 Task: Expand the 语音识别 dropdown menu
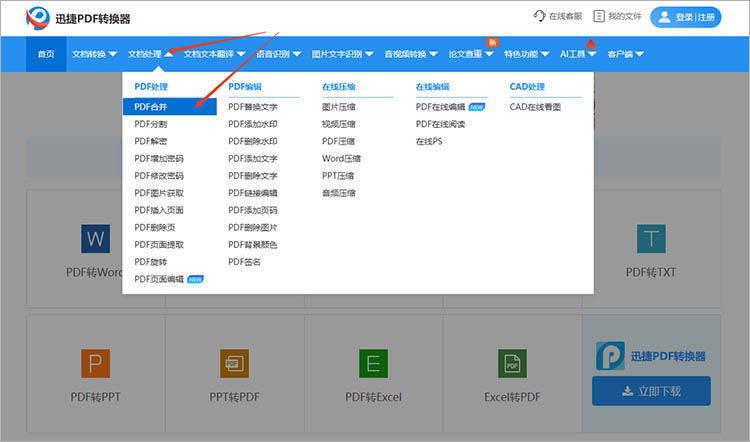[x=278, y=54]
